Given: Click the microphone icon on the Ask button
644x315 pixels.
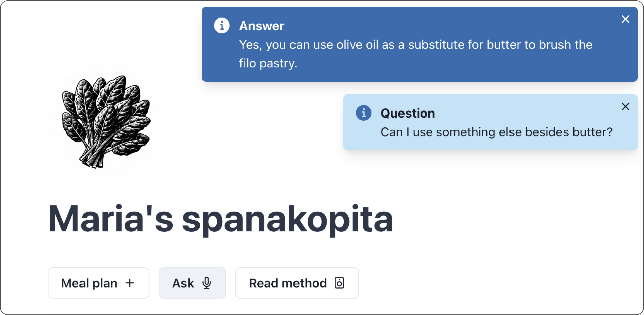Looking at the screenshot, I should (207, 283).
